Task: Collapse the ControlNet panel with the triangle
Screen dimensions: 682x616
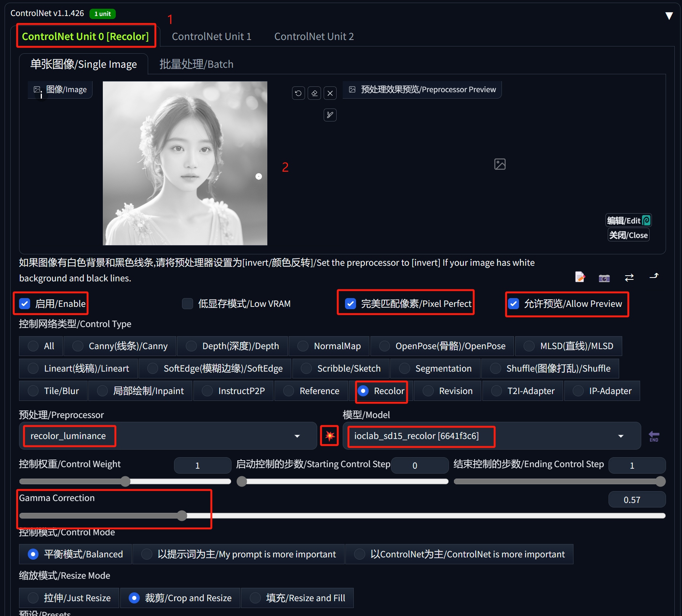Action: tap(669, 15)
